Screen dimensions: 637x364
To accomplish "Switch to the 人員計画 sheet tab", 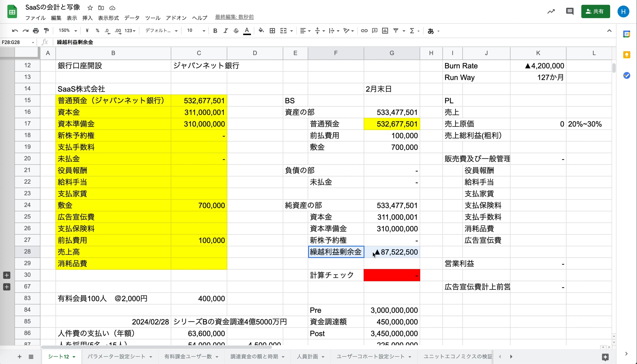I will (x=307, y=356).
